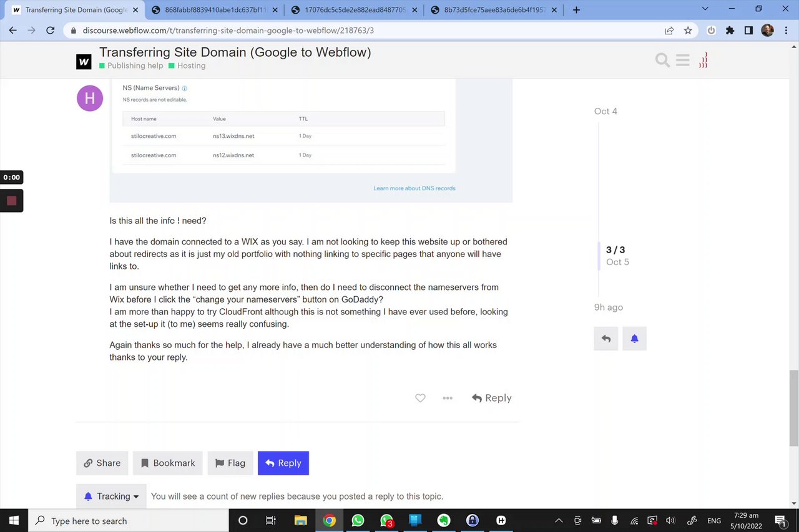
Task: Switch to the 8b73d5fce75aee83a6de6b4f1957 tab
Action: click(x=494, y=10)
